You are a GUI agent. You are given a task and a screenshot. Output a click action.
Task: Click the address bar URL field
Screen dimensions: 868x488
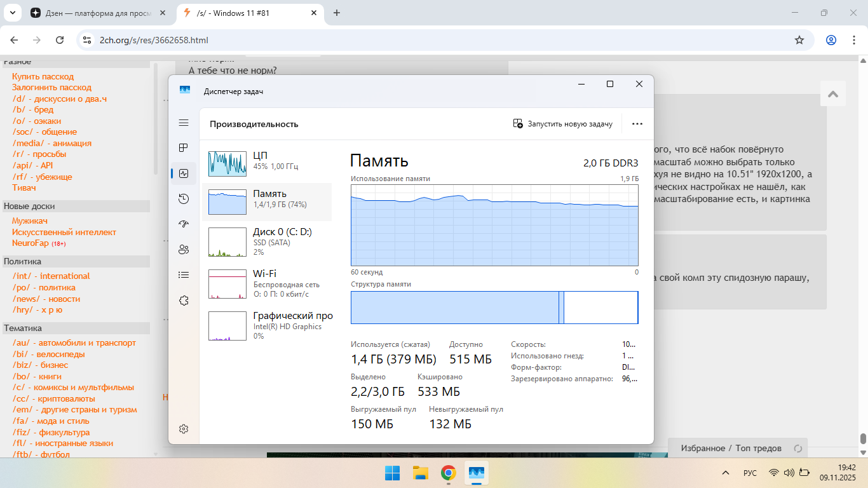pos(445,40)
